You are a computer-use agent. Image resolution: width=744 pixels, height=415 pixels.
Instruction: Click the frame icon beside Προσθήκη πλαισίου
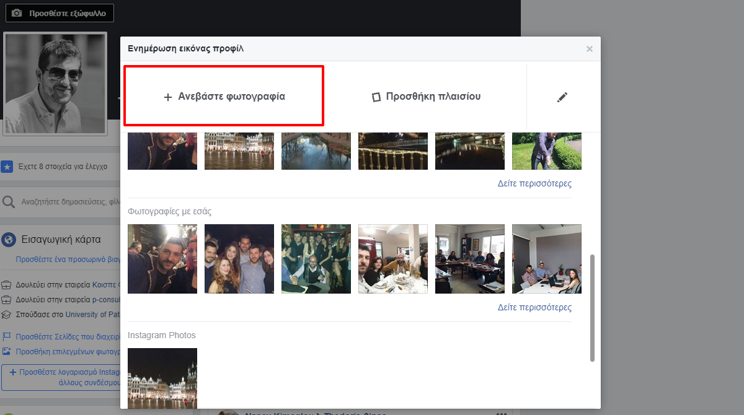[x=376, y=97]
